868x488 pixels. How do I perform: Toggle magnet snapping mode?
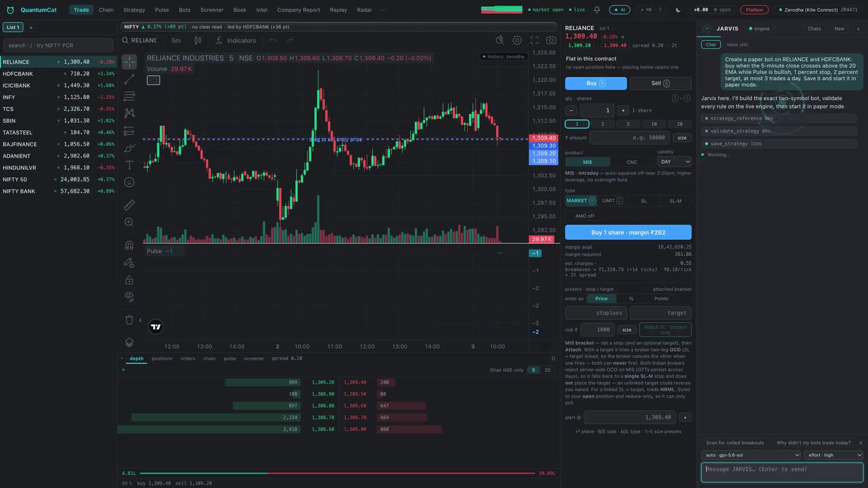(x=129, y=245)
